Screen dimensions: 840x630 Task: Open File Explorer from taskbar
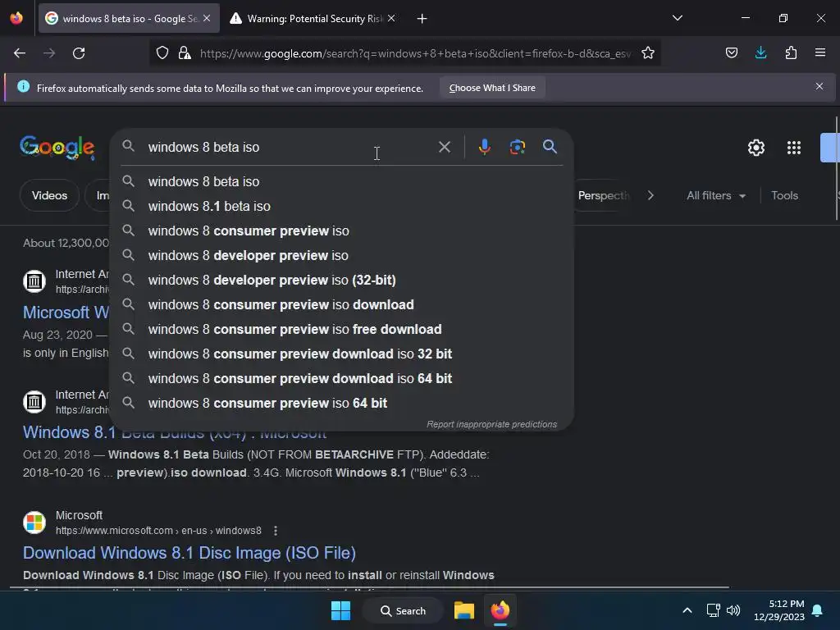(464, 610)
